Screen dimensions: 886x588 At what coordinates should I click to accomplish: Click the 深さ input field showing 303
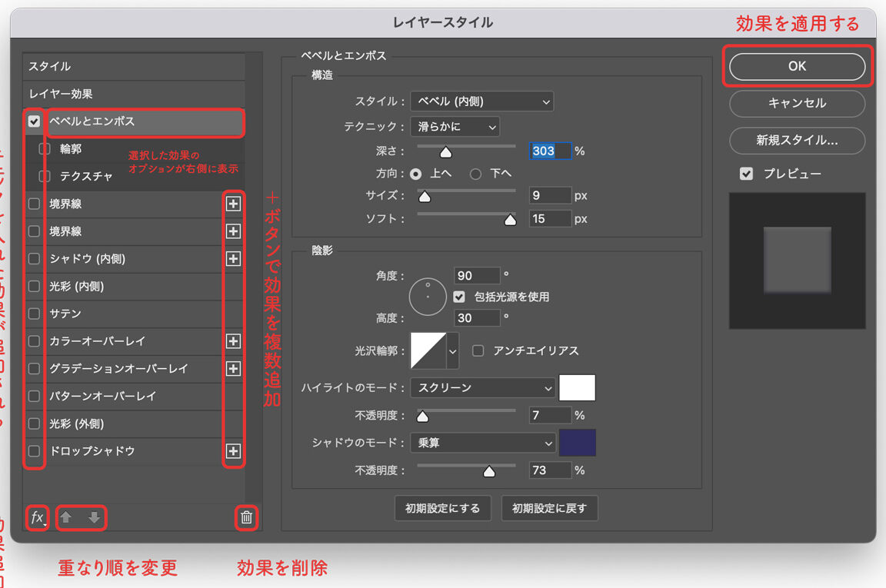(551, 151)
